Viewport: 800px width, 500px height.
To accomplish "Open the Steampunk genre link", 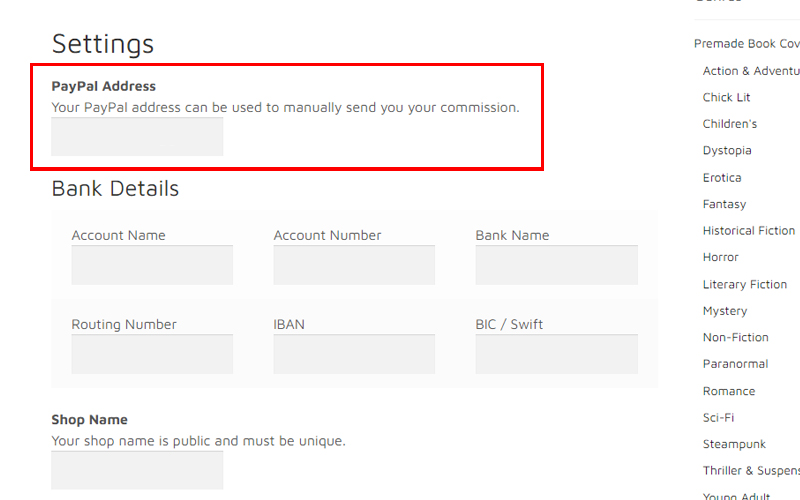I will coord(734,444).
